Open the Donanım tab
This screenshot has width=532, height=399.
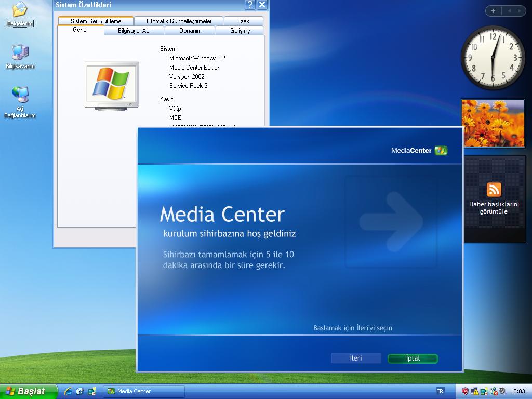pyautogui.click(x=190, y=31)
